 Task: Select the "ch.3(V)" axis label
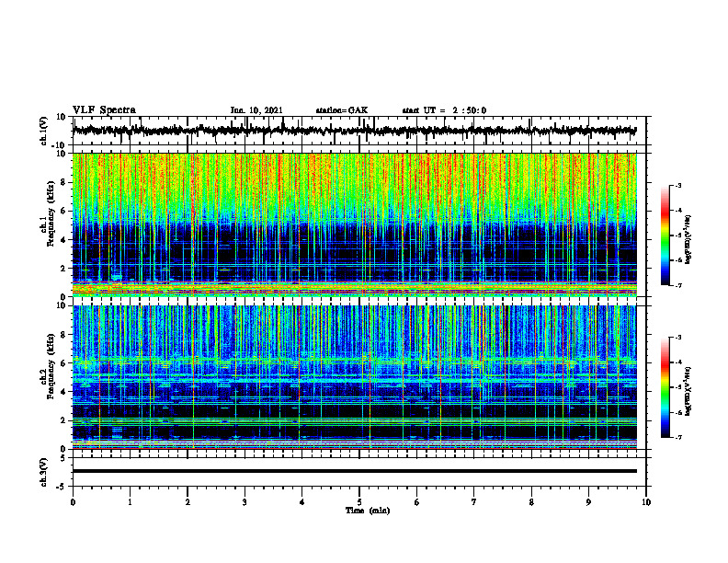(44, 472)
